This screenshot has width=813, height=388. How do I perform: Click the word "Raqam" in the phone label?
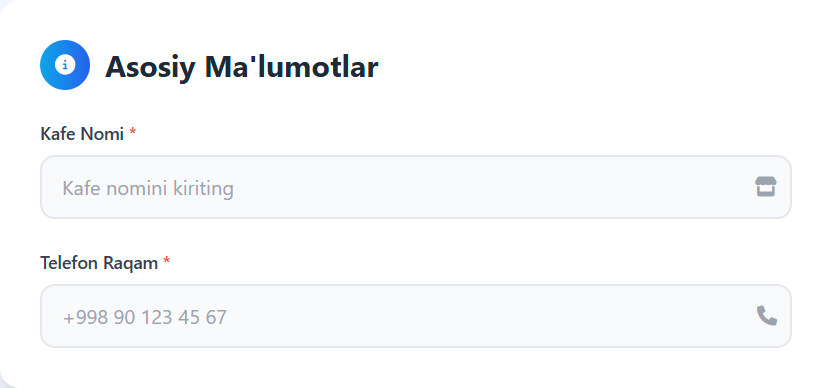(130, 264)
